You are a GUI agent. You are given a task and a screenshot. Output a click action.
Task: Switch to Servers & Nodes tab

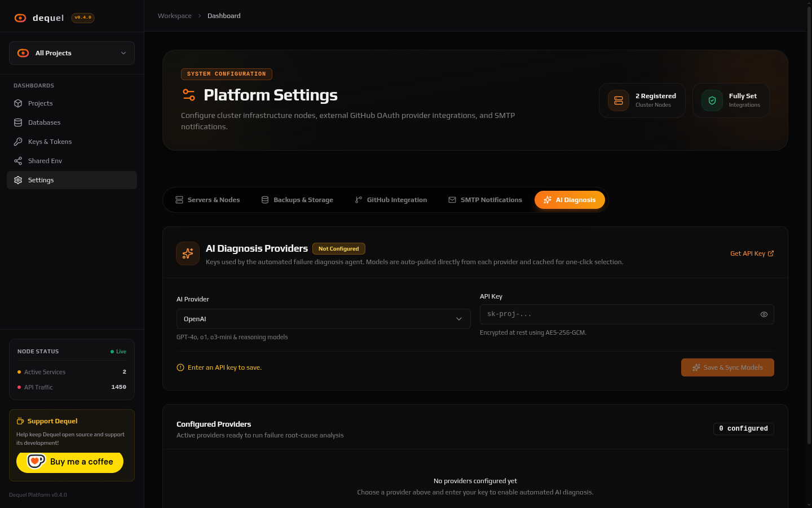[208, 200]
